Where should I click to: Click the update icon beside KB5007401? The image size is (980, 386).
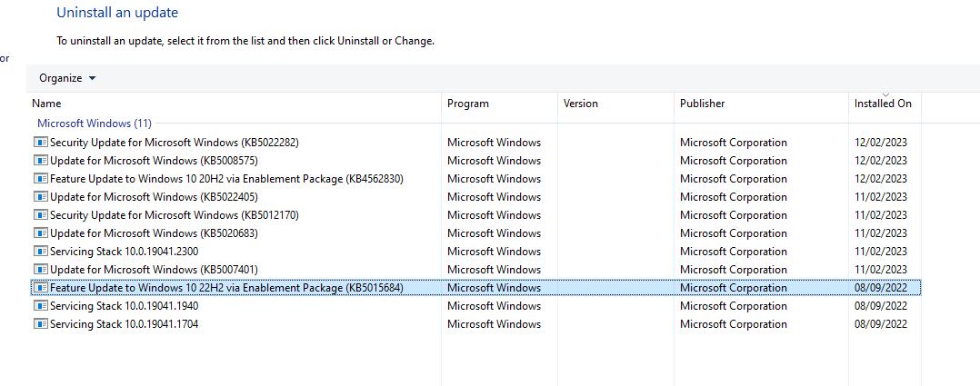coord(41,269)
